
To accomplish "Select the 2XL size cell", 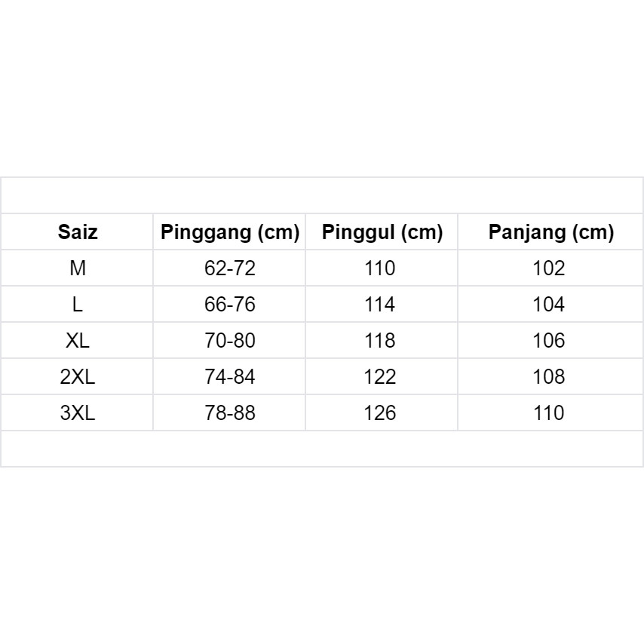I will [x=78, y=377].
